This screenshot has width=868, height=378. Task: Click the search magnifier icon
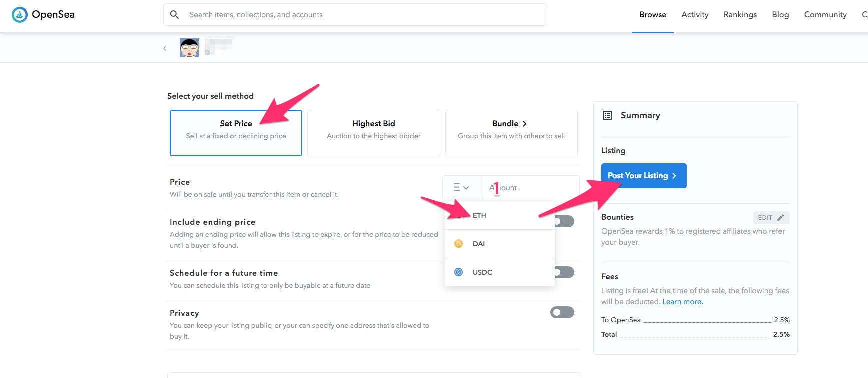pos(174,15)
